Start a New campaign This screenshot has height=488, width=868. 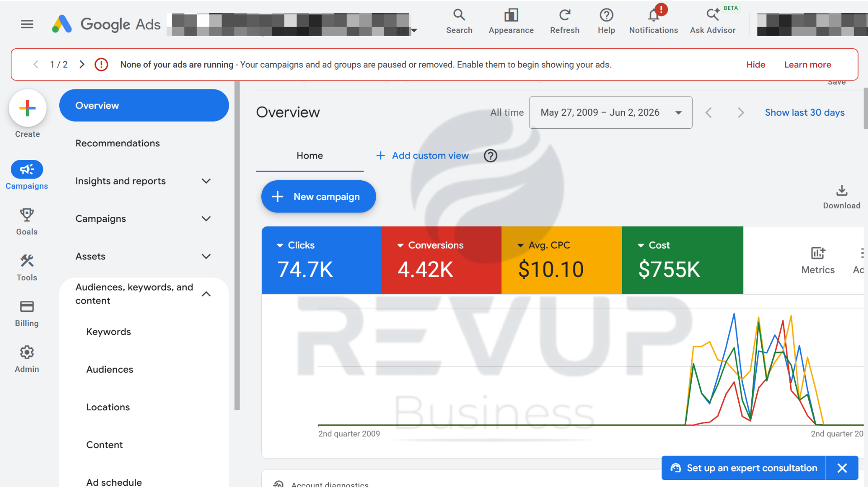coord(318,197)
